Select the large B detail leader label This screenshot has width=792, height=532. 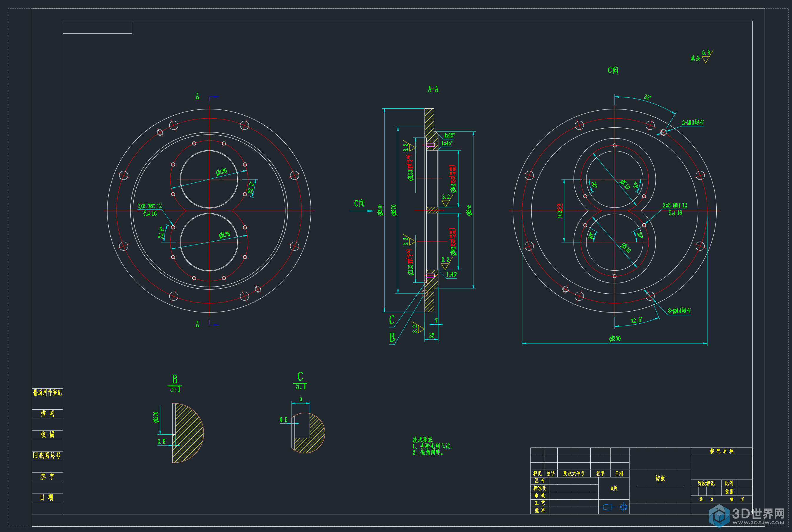coord(392,338)
